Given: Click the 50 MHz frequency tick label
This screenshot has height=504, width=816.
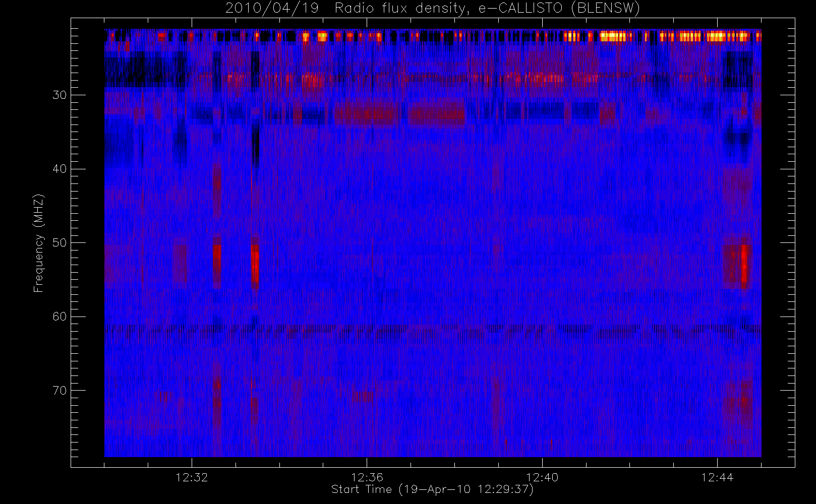Looking at the screenshot, I should click(60, 243).
